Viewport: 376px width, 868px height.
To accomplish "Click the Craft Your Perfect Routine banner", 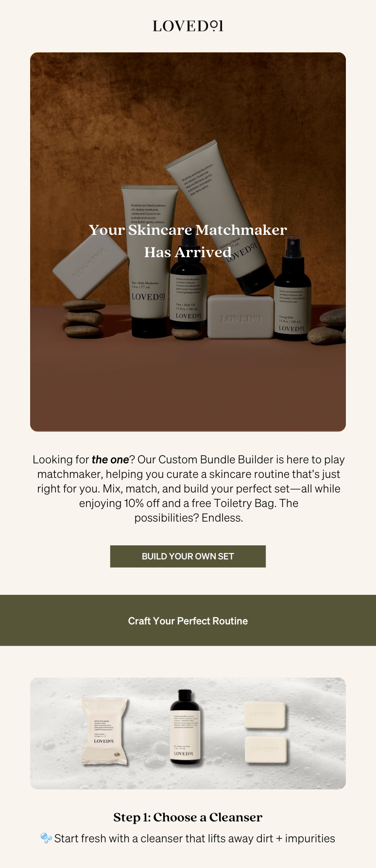I will pyautogui.click(x=188, y=621).
